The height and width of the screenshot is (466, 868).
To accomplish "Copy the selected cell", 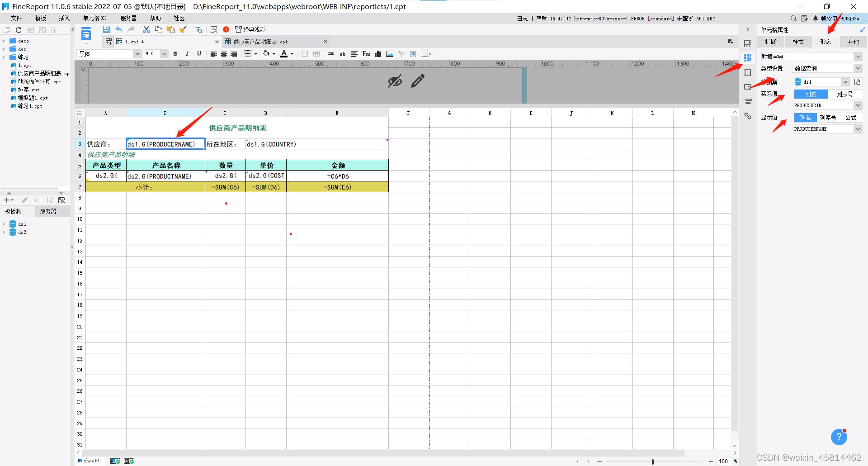I will click(159, 29).
